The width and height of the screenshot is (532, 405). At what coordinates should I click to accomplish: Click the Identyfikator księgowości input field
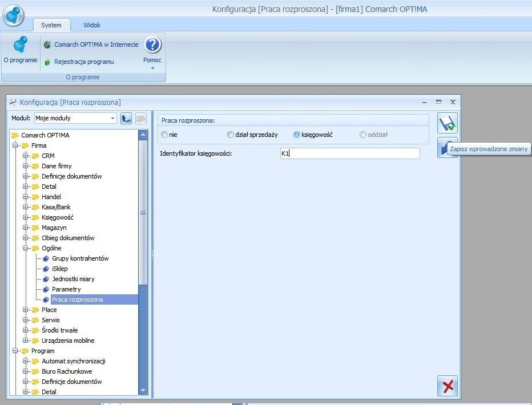click(x=350, y=153)
